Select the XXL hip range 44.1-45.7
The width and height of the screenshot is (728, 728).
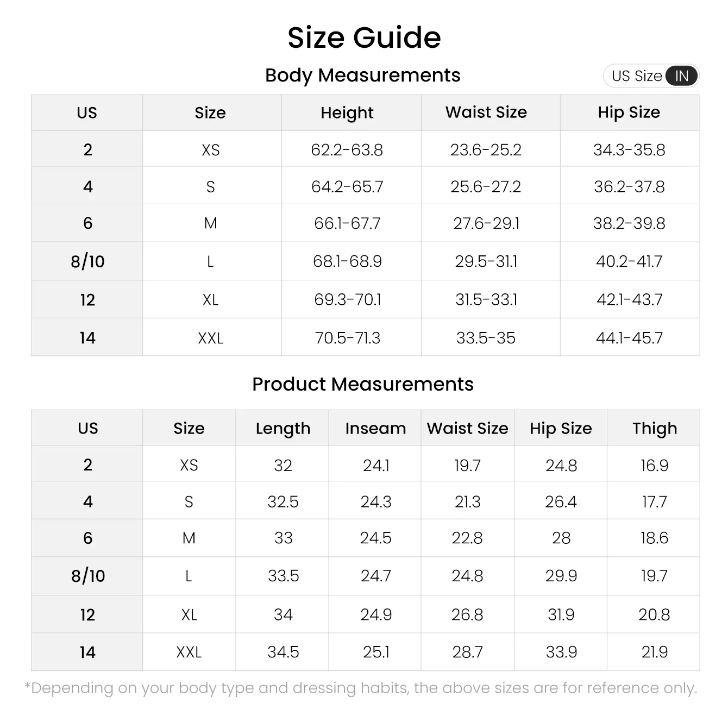coord(629,338)
